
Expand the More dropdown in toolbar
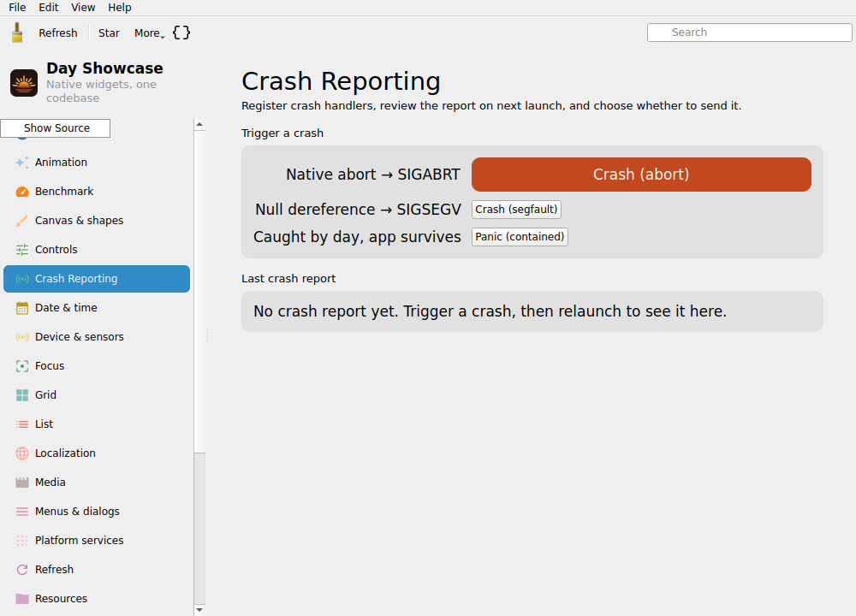(149, 33)
